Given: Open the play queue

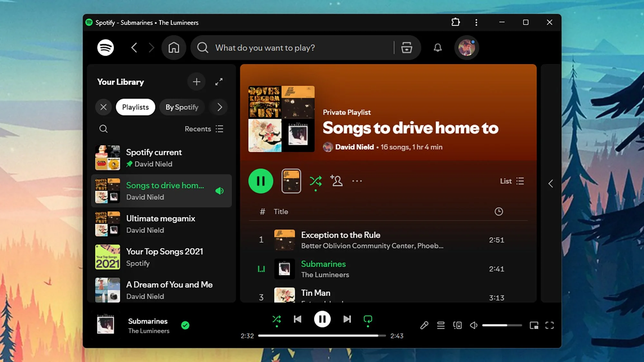Looking at the screenshot, I should click(x=440, y=325).
